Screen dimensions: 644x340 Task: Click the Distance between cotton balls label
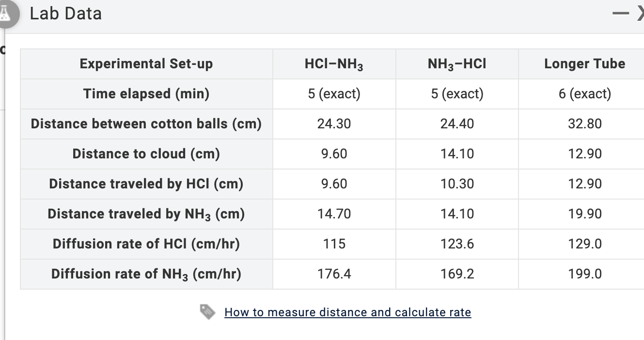tap(146, 124)
